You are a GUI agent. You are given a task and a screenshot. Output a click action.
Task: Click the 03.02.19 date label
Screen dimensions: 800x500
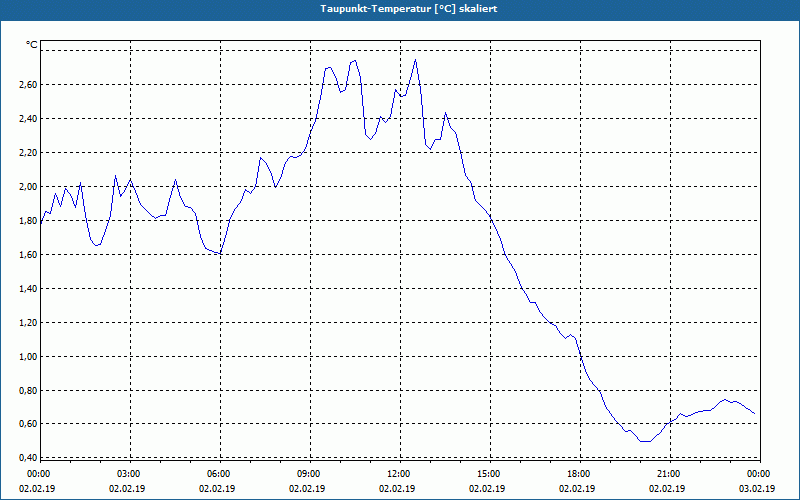coord(757,489)
